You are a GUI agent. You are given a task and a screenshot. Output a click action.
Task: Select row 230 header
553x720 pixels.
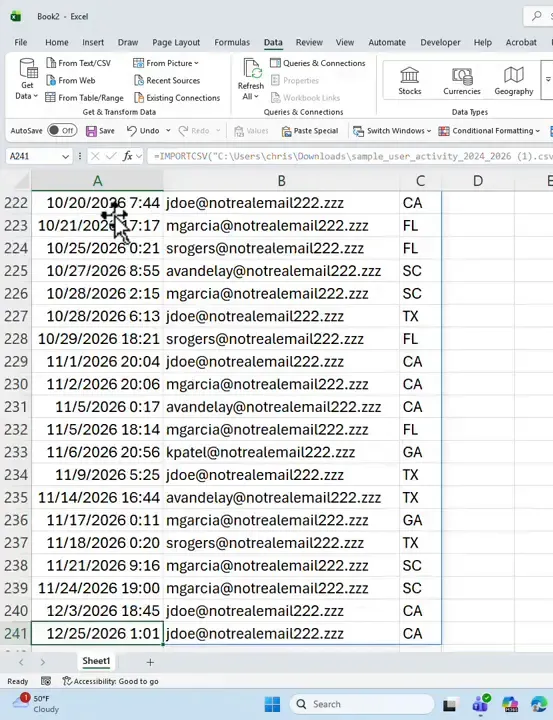tap(16, 384)
